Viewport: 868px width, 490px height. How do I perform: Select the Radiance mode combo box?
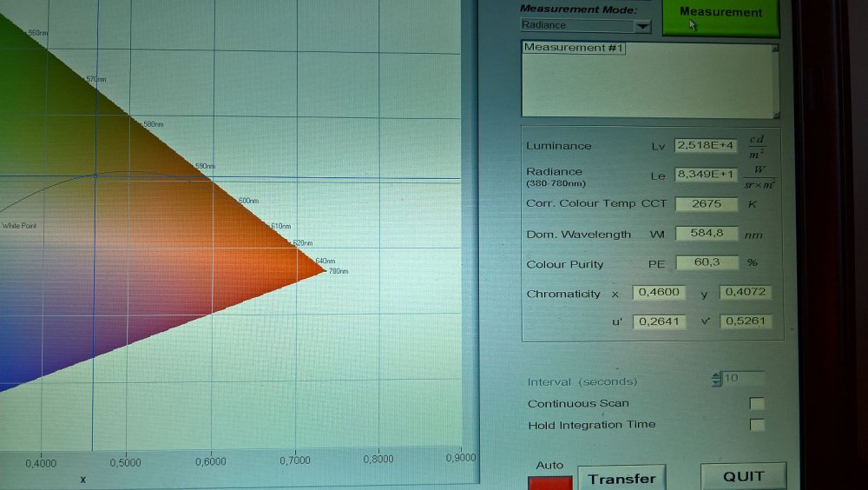[x=578, y=26]
